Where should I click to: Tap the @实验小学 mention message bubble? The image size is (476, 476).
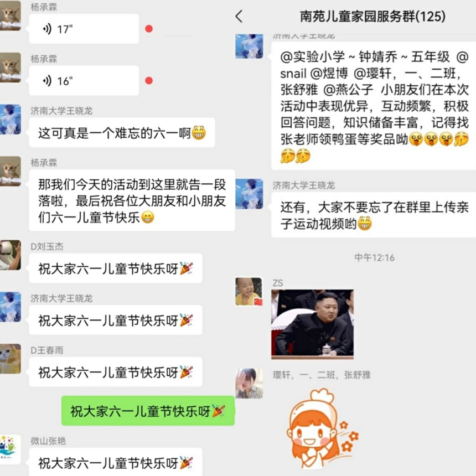pos(374,106)
